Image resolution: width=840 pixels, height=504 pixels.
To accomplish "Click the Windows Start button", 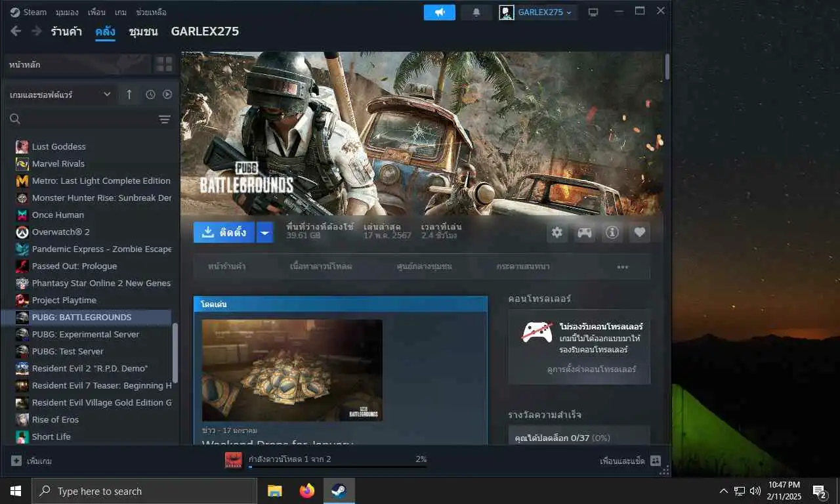I will 16,491.
